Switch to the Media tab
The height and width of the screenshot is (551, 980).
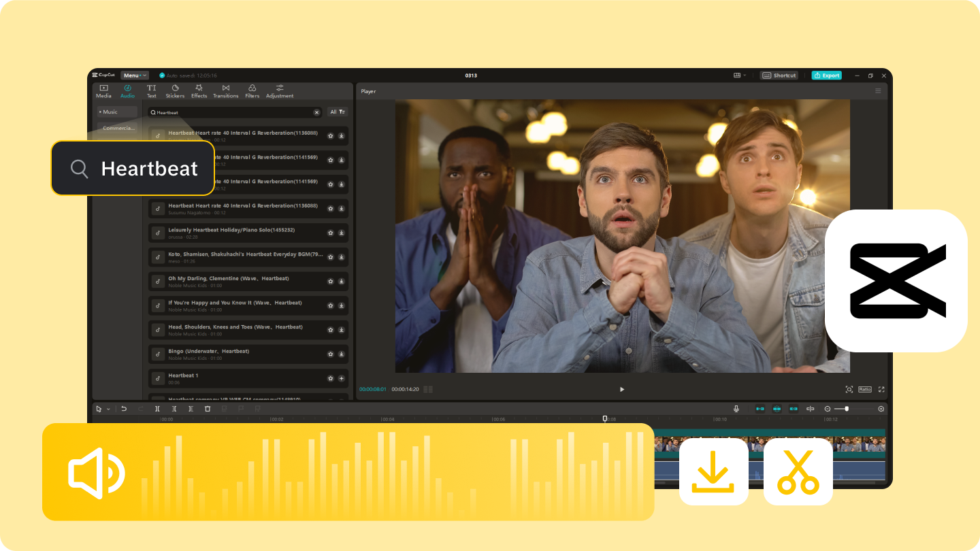coord(103,91)
